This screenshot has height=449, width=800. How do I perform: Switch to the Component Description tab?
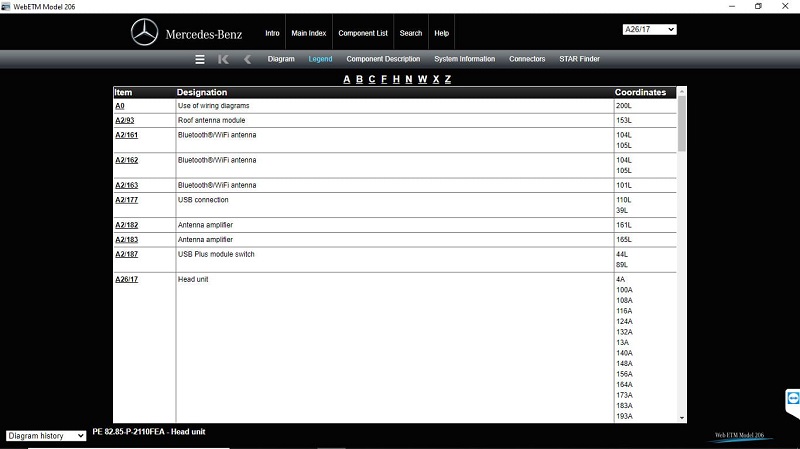tap(383, 59)
